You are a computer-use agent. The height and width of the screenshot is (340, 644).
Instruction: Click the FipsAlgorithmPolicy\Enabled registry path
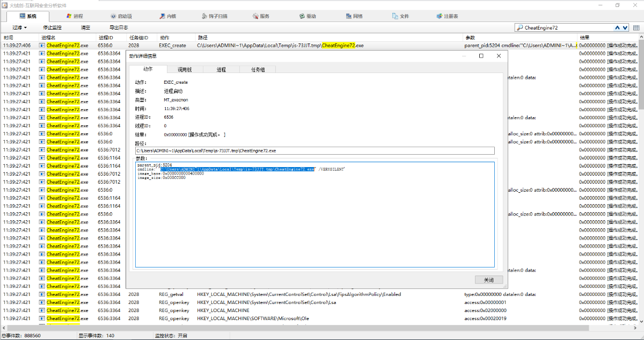tap(299, 294)
